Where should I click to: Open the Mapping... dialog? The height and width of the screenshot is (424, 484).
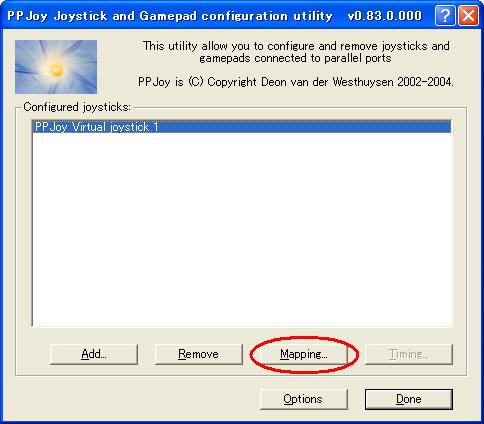(x=304, y=354)
